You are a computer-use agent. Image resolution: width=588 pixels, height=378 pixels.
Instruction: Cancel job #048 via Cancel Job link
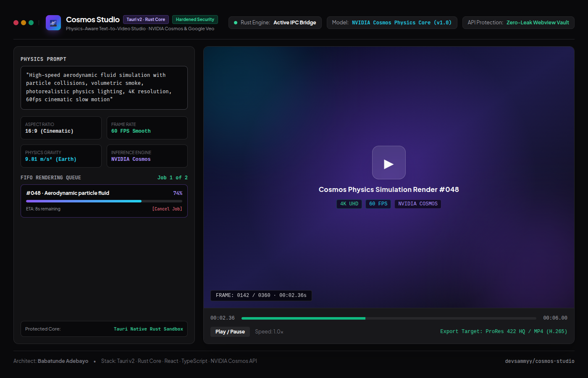coord(167,209)
